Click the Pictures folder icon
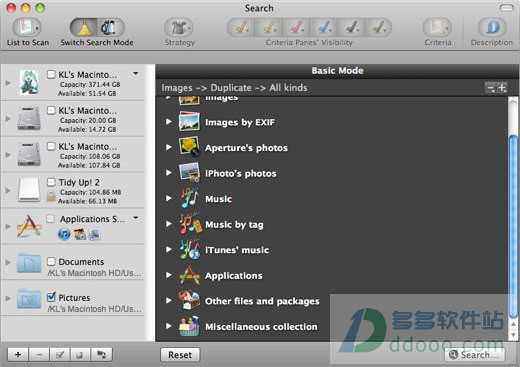The height and width of the screenshot is (367, 520). [29, 298]
